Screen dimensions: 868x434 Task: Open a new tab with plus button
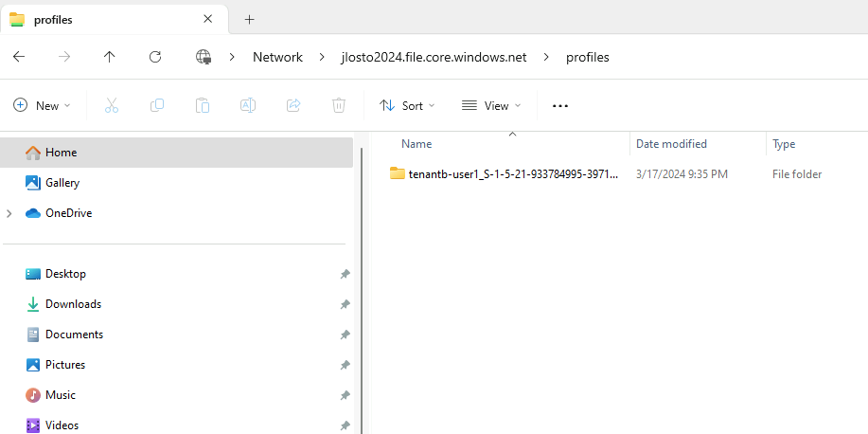click(x=250, y=19)
